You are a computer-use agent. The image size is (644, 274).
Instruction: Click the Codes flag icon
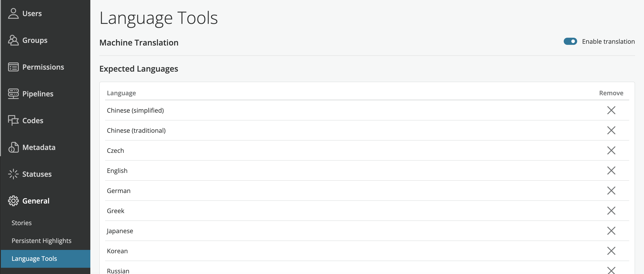[x=13, y=120]
